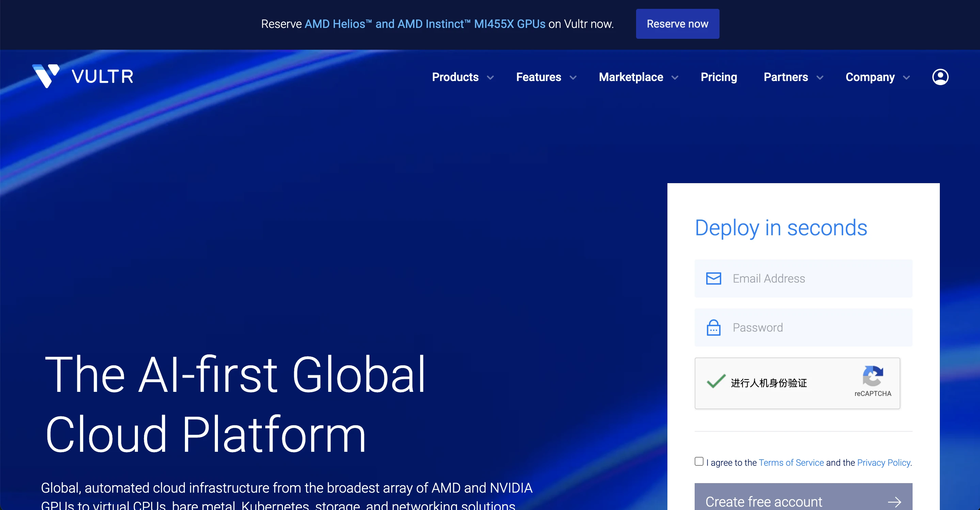This screenshot has height=510, width=980.
Task: Open the Privacy Policy link
Action: [883, 462]
